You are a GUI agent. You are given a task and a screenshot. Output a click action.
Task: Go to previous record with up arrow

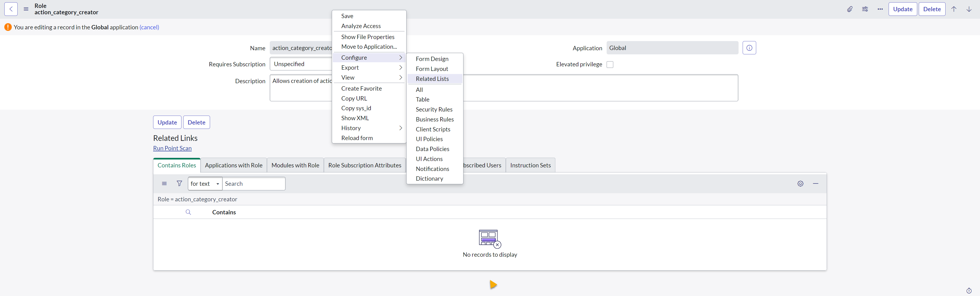coord(954,9)
